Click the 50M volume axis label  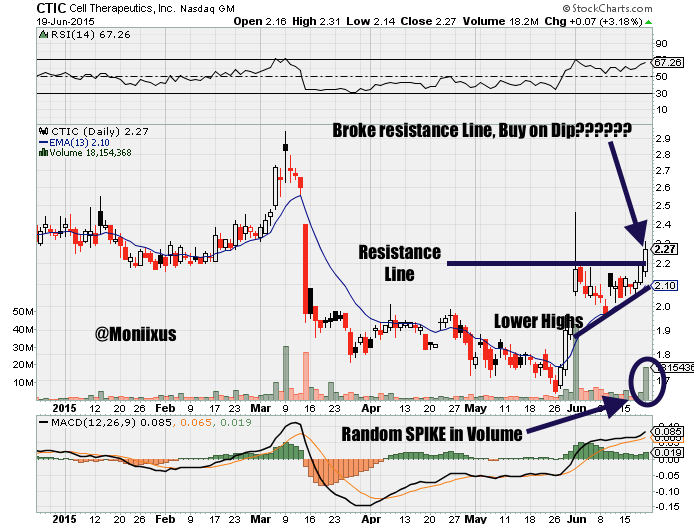point(23,312)
